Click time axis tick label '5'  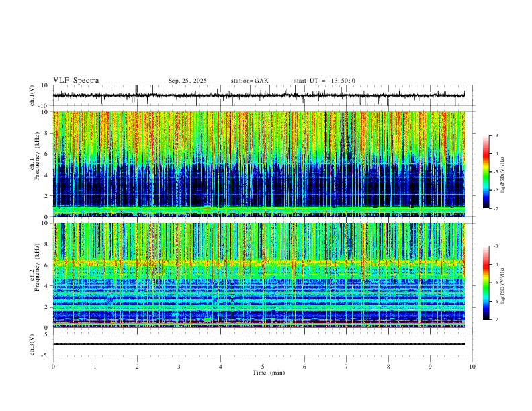[x=263, y=367]
